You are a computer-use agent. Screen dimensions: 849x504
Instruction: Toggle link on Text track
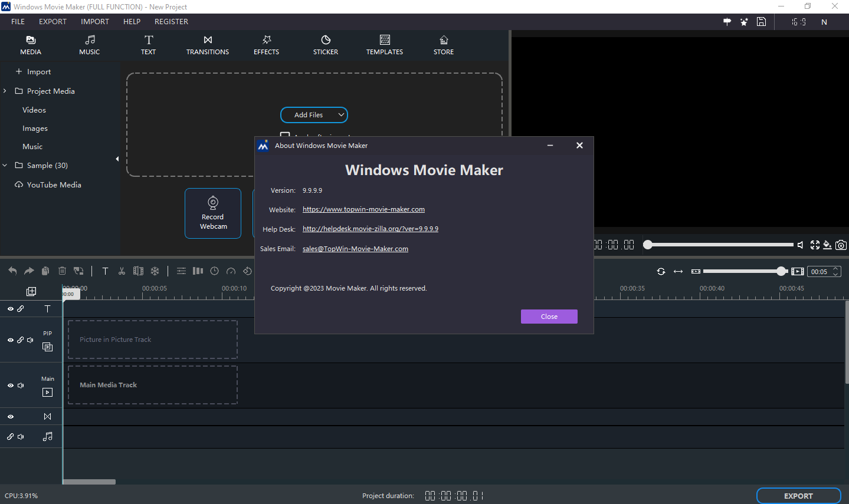click(x=21, y=309)
